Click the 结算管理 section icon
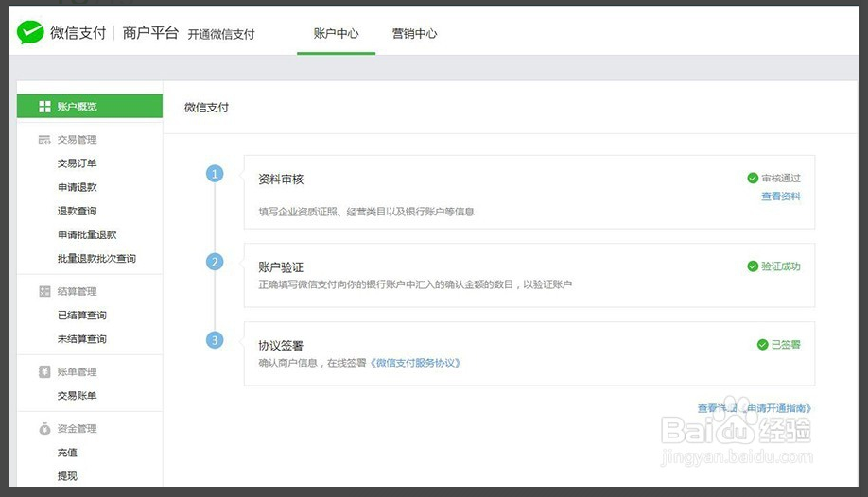This screenshot has width=868, height=497. (x=44, y=292)
